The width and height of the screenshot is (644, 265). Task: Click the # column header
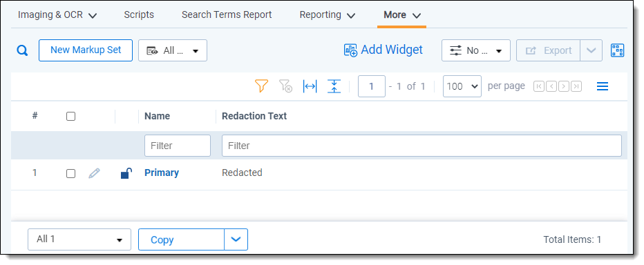(x=35, y=116)
